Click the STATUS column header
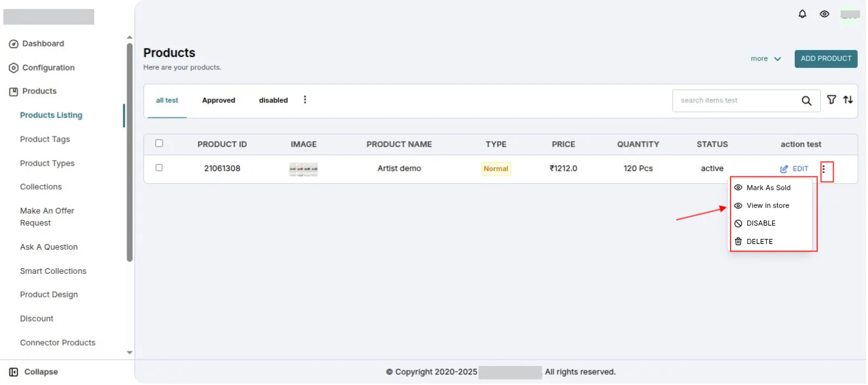868x385 pixels. tap(712, 145)
